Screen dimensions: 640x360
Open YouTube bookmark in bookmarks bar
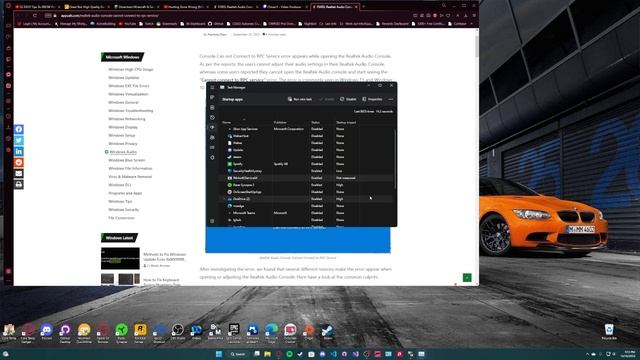[x=127, y=24]
